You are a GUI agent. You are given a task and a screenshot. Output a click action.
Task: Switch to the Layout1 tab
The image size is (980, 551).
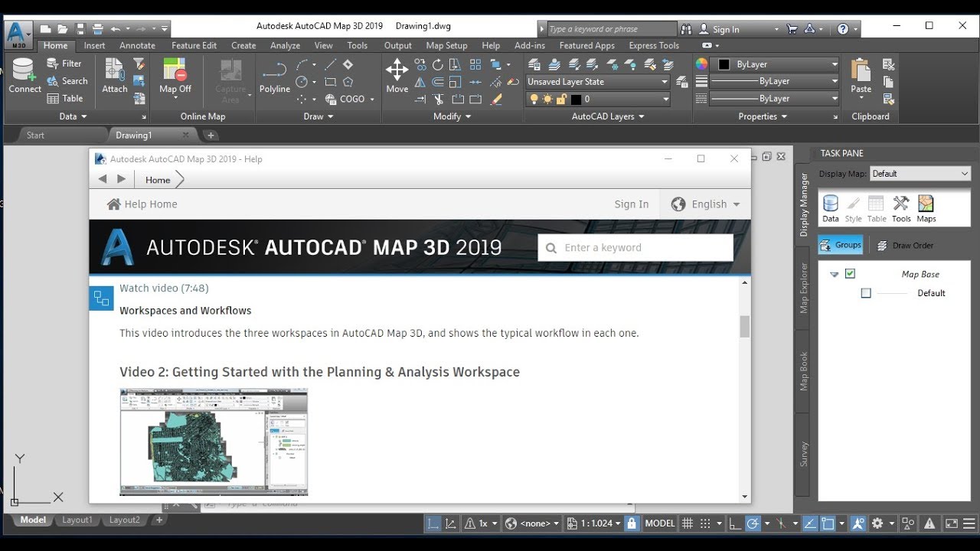click(77, 520)
